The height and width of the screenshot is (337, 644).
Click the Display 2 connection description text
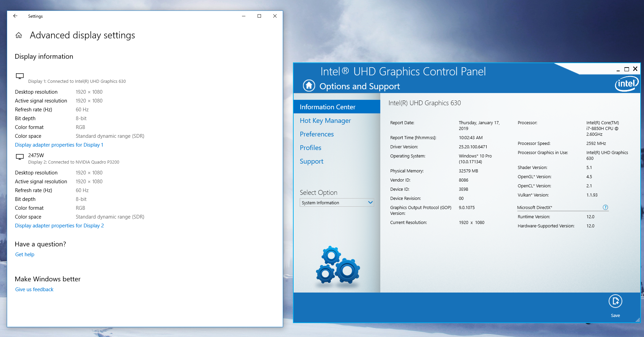click(x=74, y=162)
